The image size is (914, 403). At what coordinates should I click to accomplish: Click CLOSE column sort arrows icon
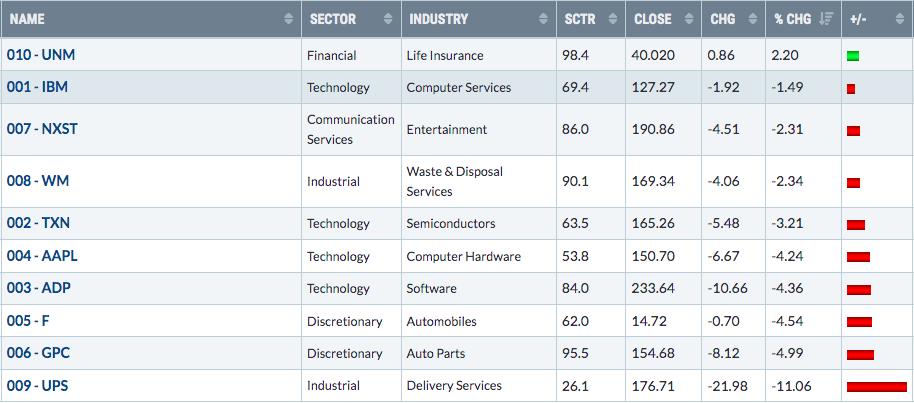[x=689, y=19]
